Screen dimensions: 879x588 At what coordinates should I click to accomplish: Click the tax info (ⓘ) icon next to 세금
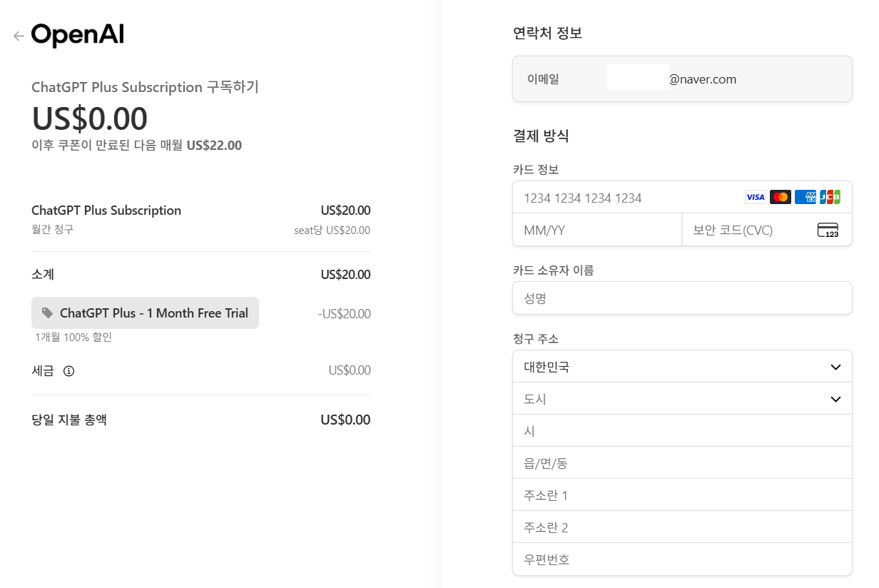click(70, 370)
